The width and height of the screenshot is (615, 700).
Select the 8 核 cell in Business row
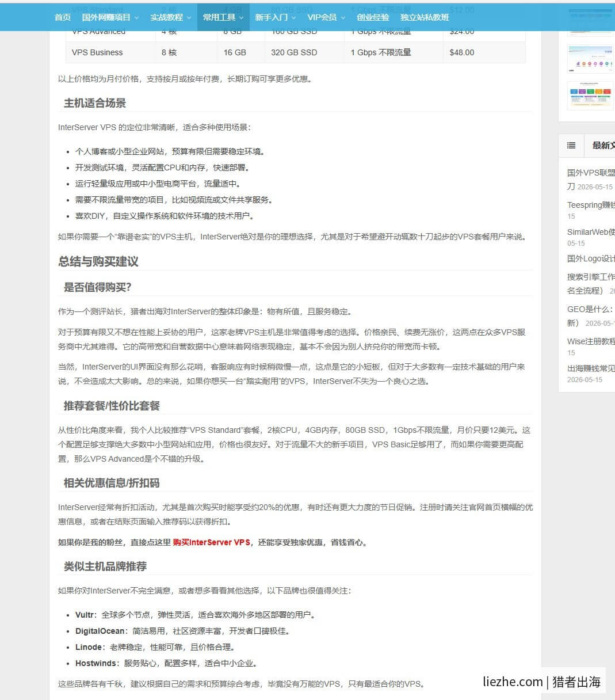coord(186,52)
